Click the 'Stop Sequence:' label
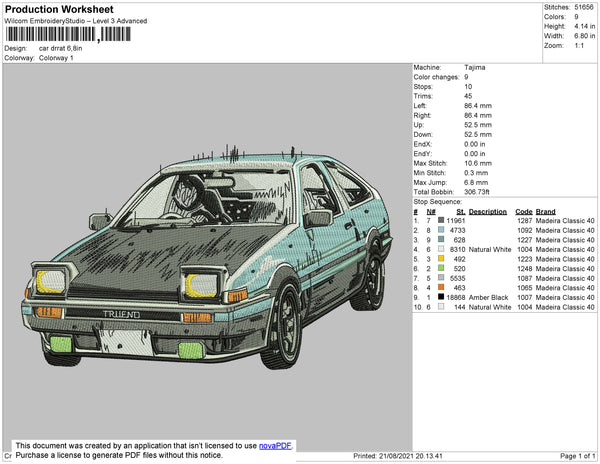Image resolution: width=600 pixels, height=464 pixels. click(x=437, y=202)
